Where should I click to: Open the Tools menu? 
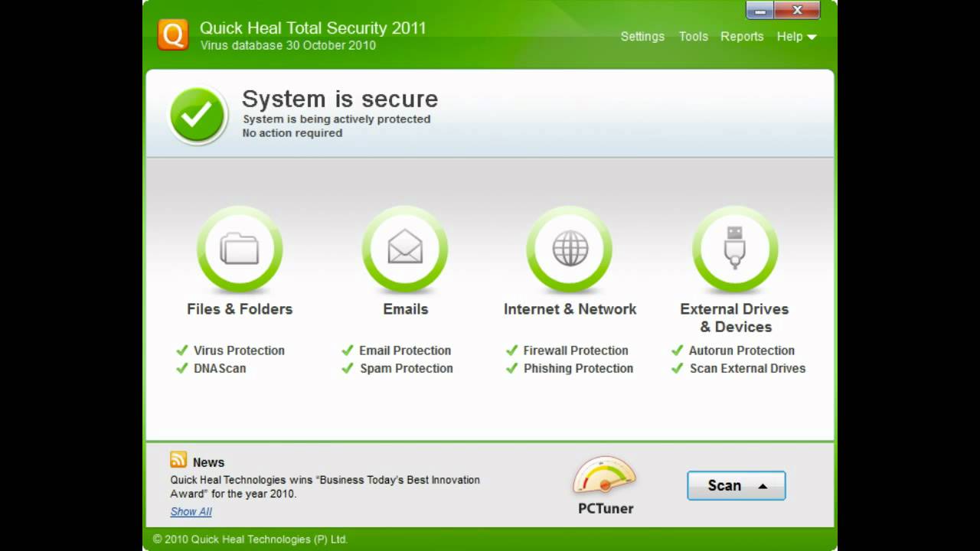tap(694, 36)
